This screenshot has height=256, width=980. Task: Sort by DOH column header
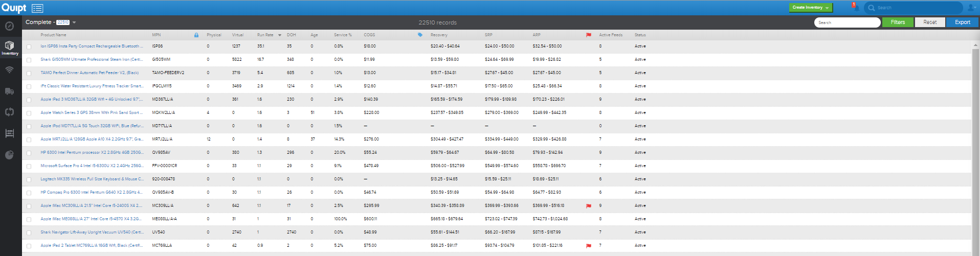tap(292, 35)
